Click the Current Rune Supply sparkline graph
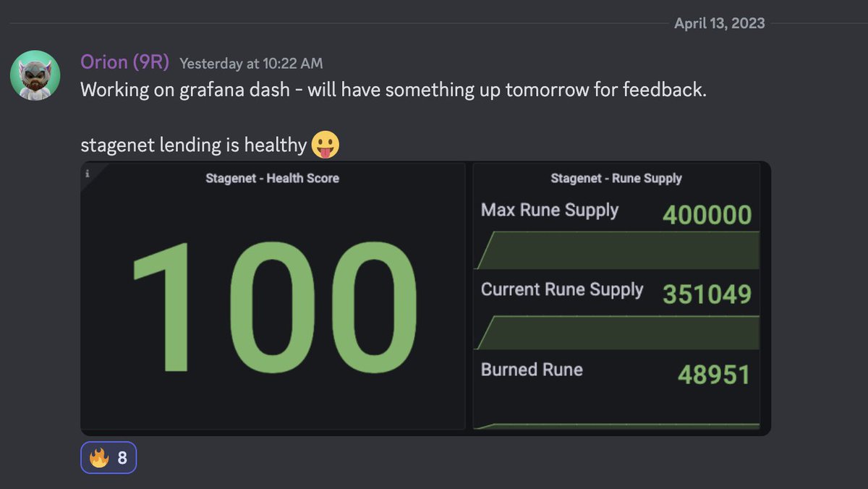 (617, 333)
